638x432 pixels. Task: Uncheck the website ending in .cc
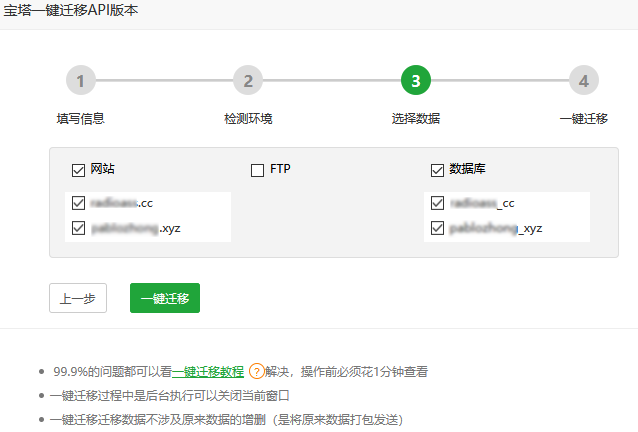[79, 203]
